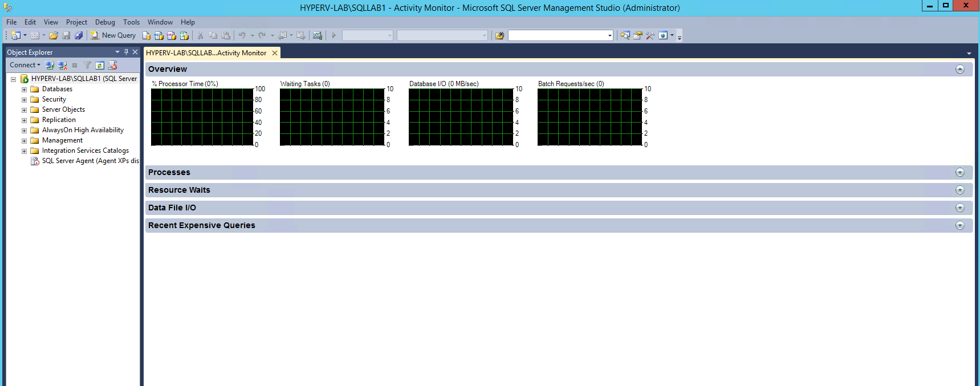Image resolution: width=980 pixels, height=386 pixels.
Task: Open the Window menu
Action: click(160, 22)
